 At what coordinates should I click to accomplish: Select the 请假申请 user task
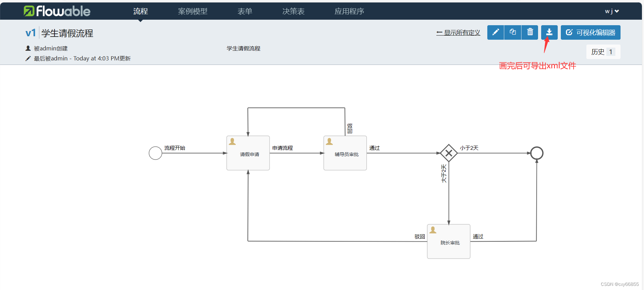point(248,153)
